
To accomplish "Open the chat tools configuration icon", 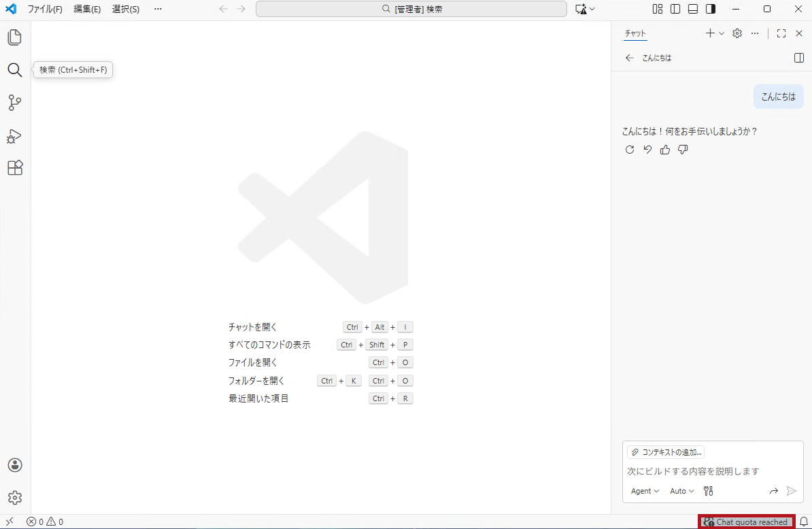I will click(x=708, y=491).
